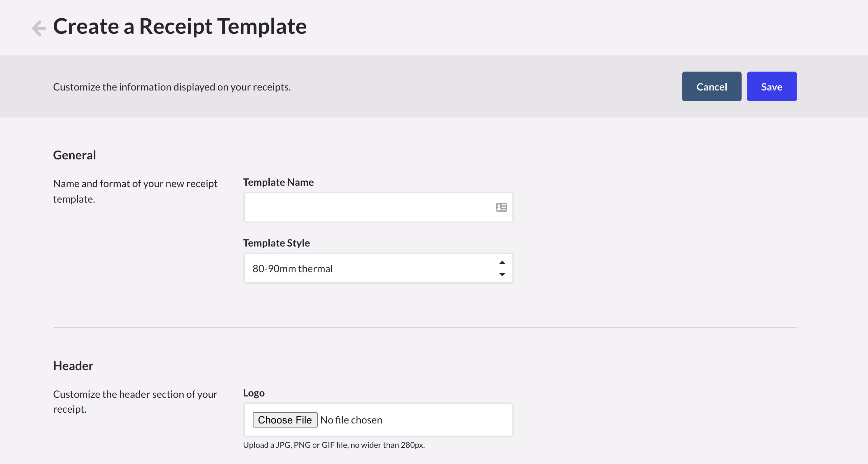The width and height of the screenshot is (868, 464).
Task: Click the Template Name label
Action: pyautogui.click(x=278, y=182)
